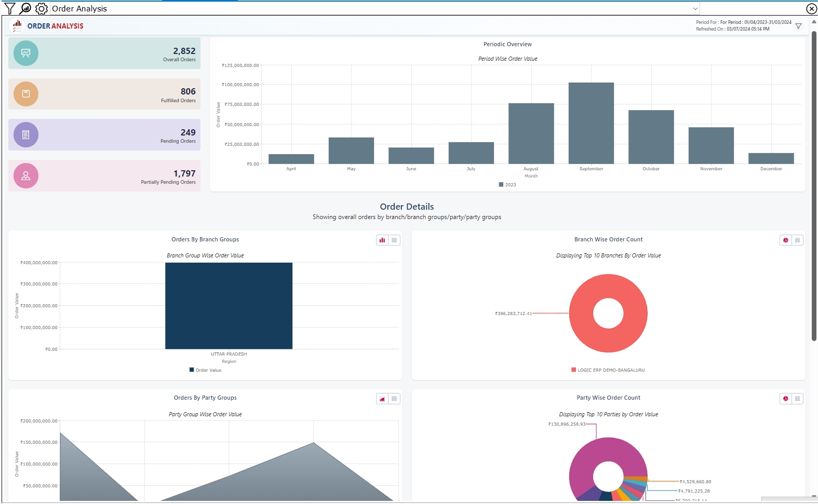Click the Fulfilled Orders orange icon
The image size is (818, 504).
pos(26,94)
